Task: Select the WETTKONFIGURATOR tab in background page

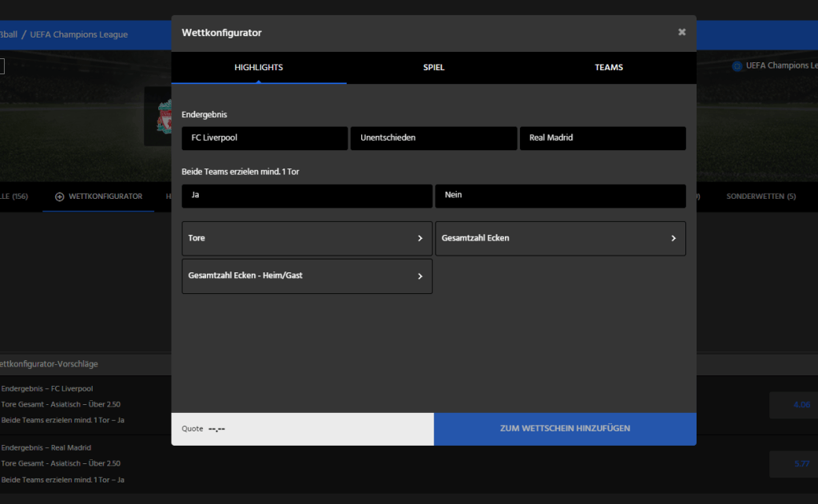Action: (98, 196)
